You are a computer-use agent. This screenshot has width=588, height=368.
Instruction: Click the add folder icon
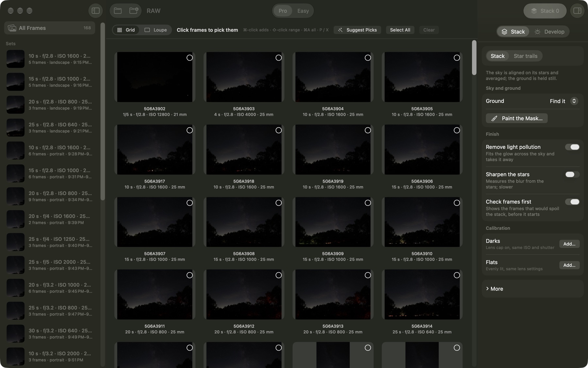point(134,11)
